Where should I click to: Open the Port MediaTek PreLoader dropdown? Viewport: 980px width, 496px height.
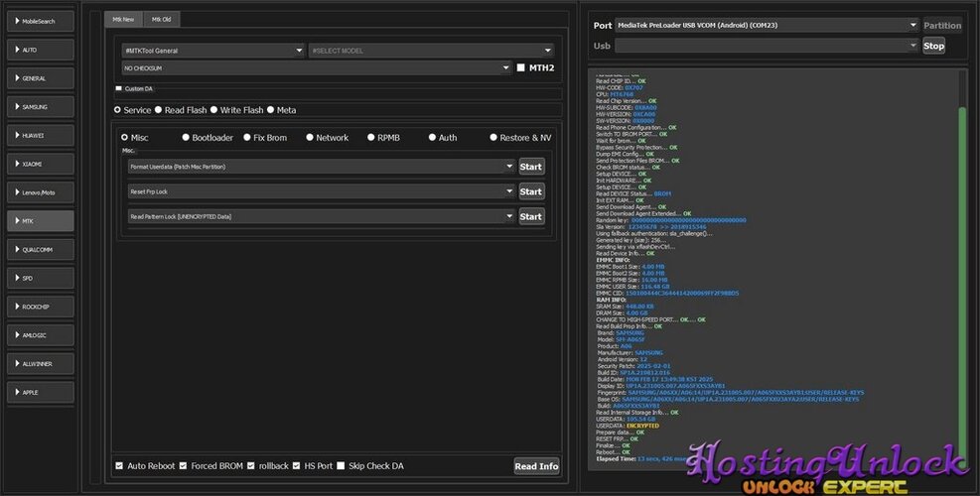coord(767,26)
